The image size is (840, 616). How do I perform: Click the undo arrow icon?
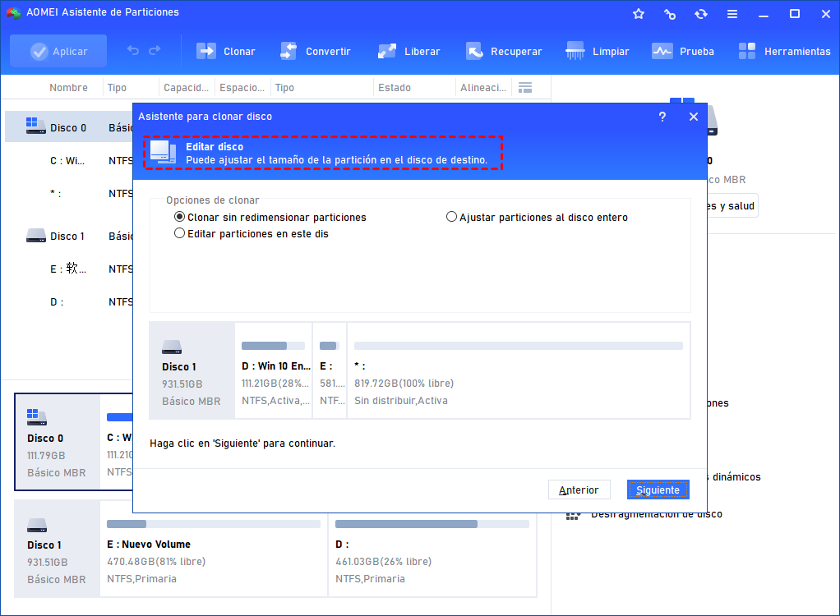tap(133, 51)
